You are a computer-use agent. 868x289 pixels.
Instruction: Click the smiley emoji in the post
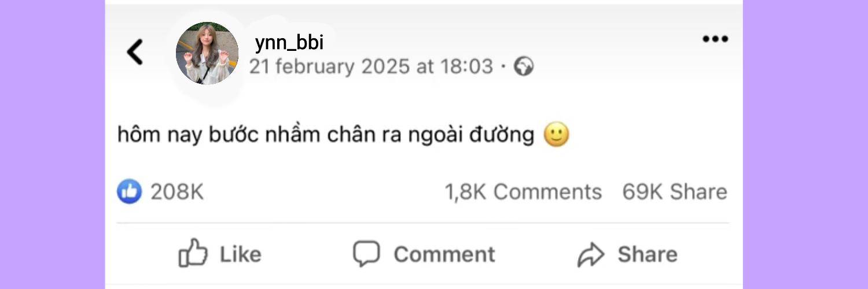click(x=557, y=135)
